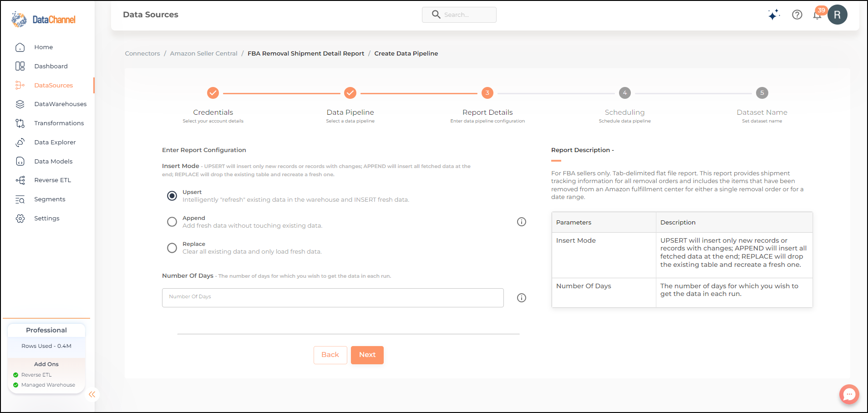868x413 pixels.
Task: Open Data Models from sidebar
Action: pyautogui.click(x=53, y=161)
